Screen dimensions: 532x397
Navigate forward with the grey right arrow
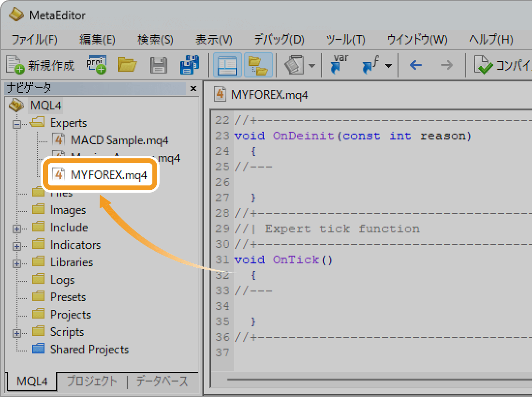(x=446, y=65)
